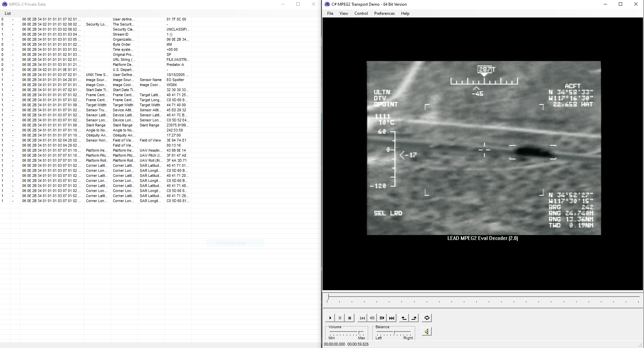The height and width of the screenshot is (348, 644).
Task: Adjust the Balance slider handle
Action: pyautogui.click(x=394, y=332)
